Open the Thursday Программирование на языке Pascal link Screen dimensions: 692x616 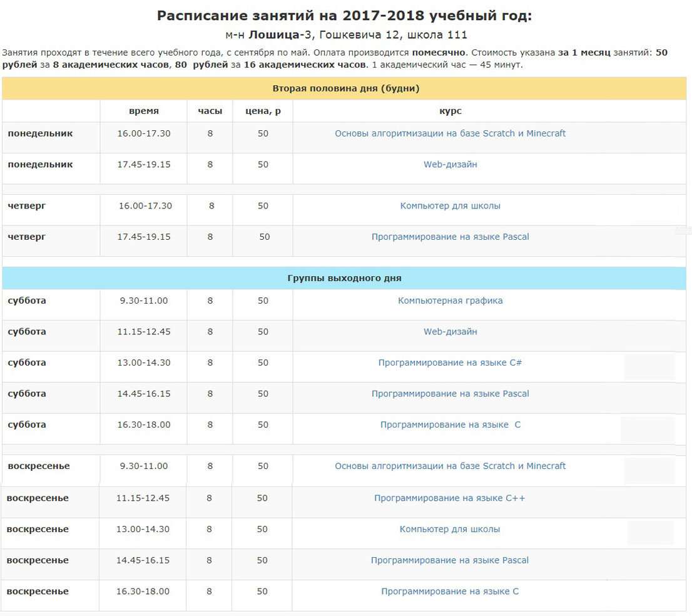[450, 237]
